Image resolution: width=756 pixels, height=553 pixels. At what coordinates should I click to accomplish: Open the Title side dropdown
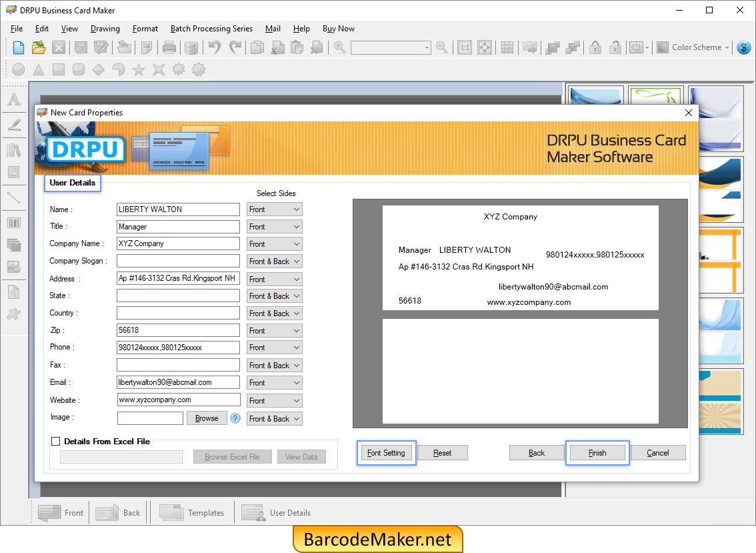pos(275,227)
